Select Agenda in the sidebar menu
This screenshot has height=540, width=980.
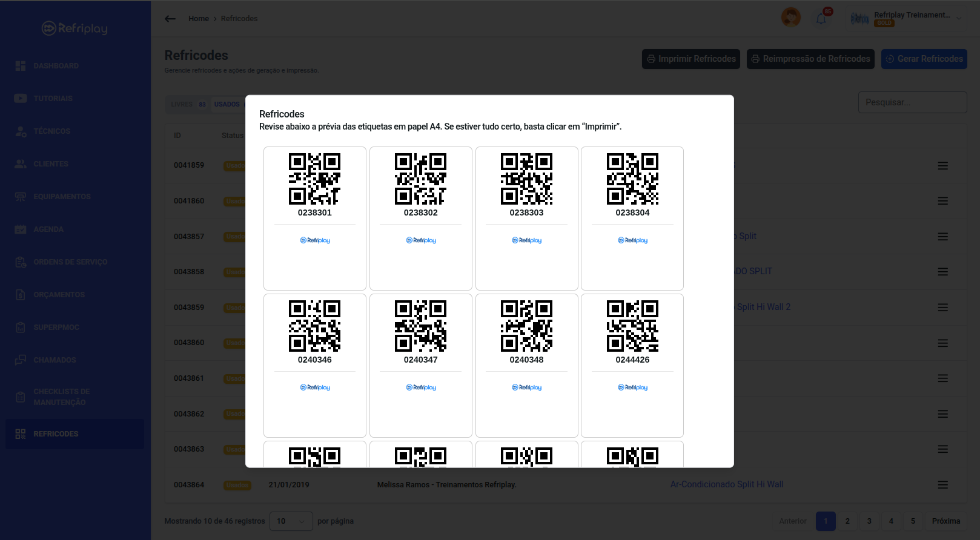48,229
